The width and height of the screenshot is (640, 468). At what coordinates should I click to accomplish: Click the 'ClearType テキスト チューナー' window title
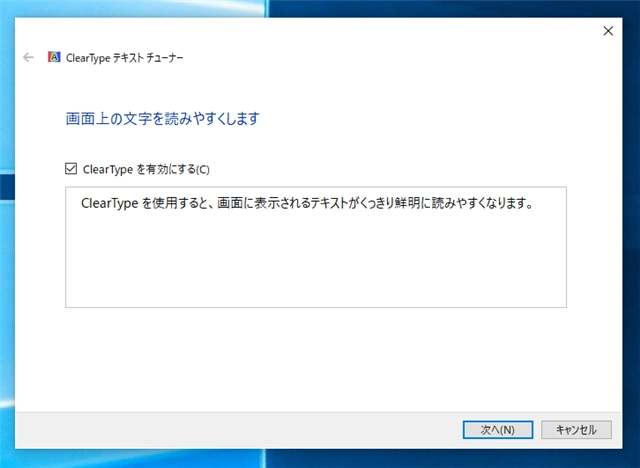124,58
